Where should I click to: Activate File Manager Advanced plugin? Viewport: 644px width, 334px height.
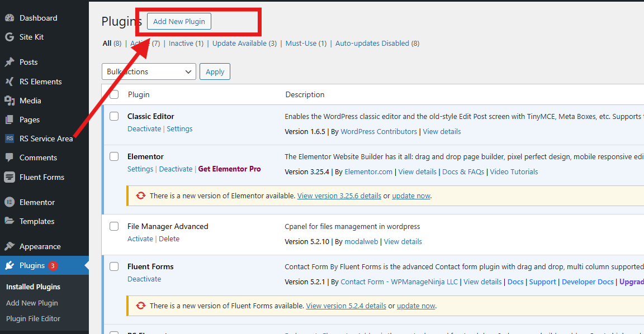(x=140, y=239)
